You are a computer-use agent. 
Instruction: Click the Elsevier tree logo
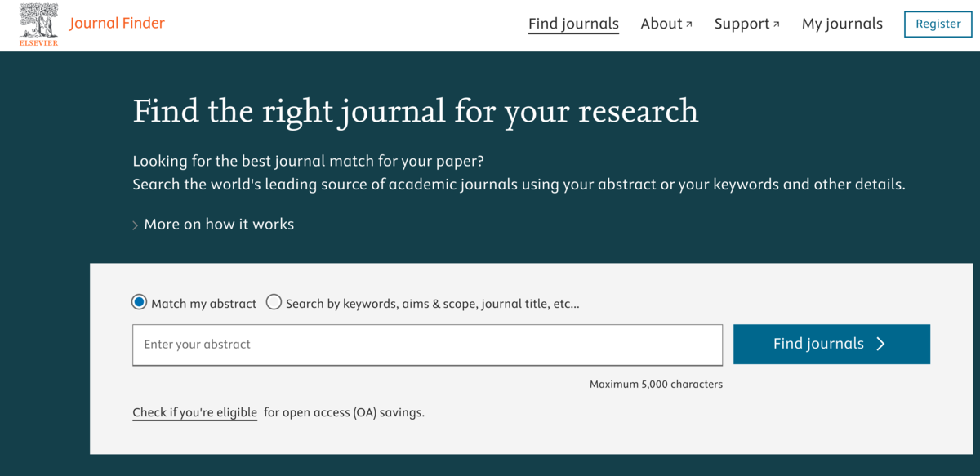[x=39, y=24]
